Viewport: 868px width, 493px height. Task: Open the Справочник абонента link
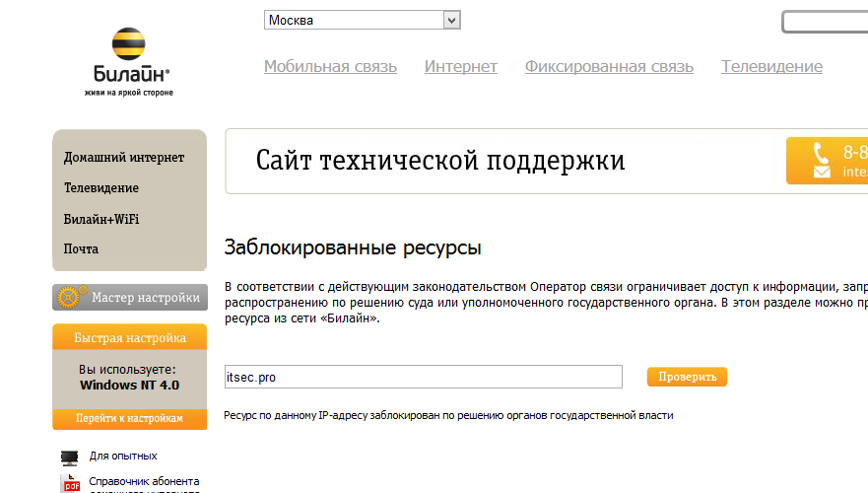point(144,481)
